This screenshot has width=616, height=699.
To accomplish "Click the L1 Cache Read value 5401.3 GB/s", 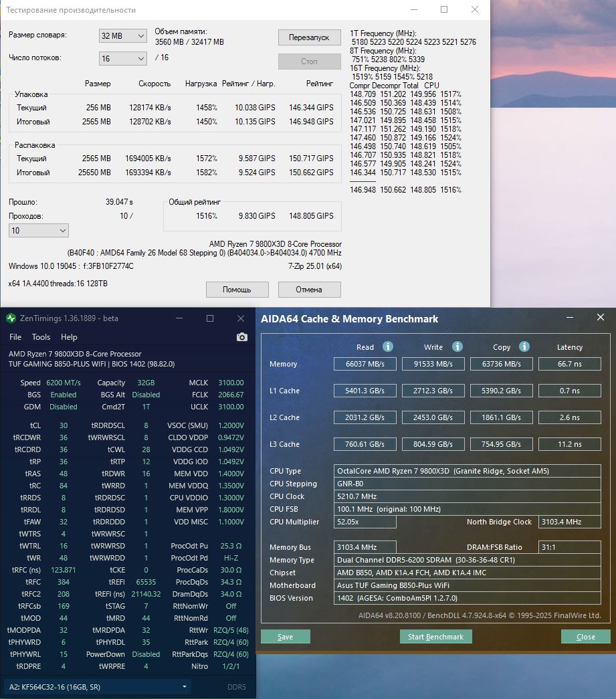I will click(x=365, y=391).
